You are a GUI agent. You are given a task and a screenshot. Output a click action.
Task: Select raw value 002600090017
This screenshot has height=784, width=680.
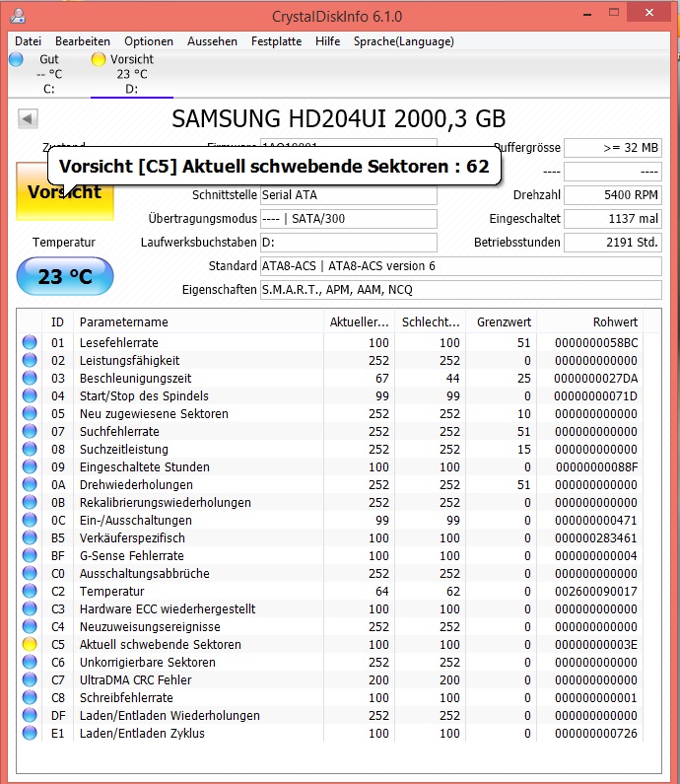point(596,591)
